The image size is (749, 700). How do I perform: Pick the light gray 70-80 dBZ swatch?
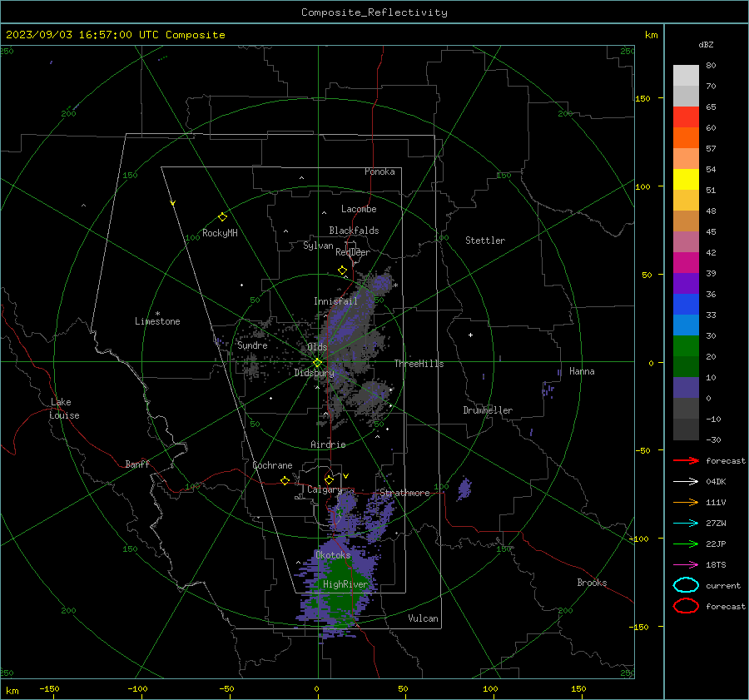686,76
